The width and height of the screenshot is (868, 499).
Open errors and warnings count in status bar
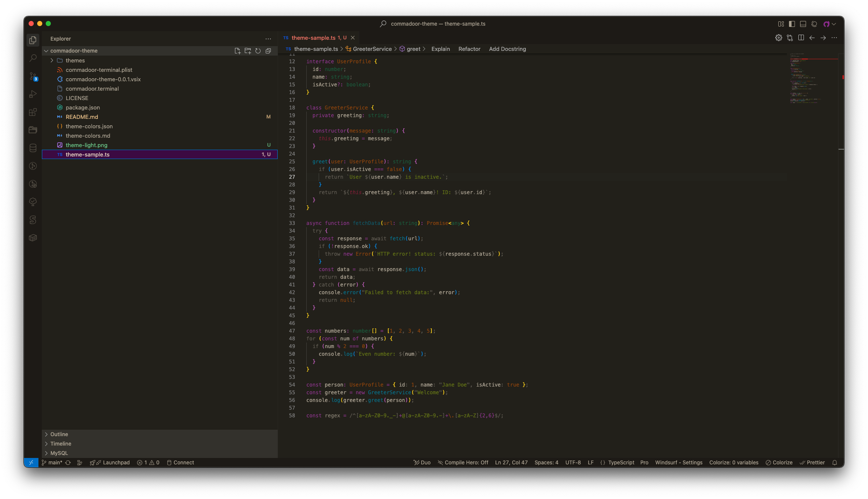click(148, 463)
